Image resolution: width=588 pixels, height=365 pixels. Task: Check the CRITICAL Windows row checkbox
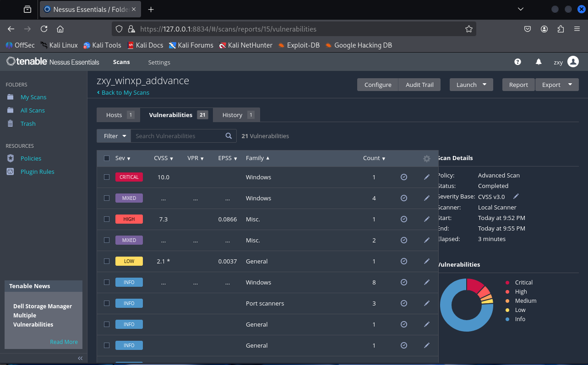coord(107,177)
